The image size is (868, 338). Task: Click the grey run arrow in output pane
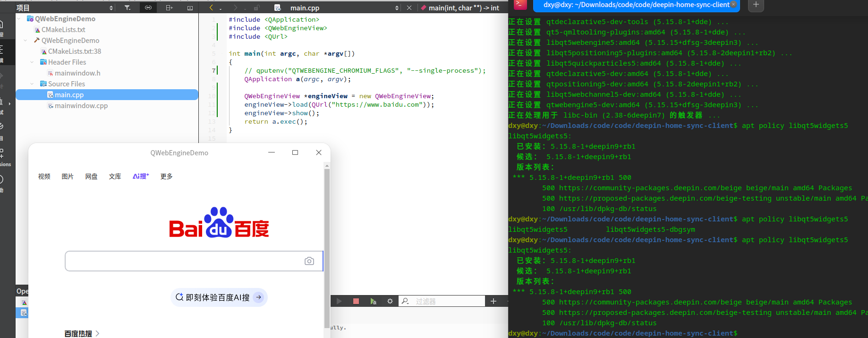(339, 301)
